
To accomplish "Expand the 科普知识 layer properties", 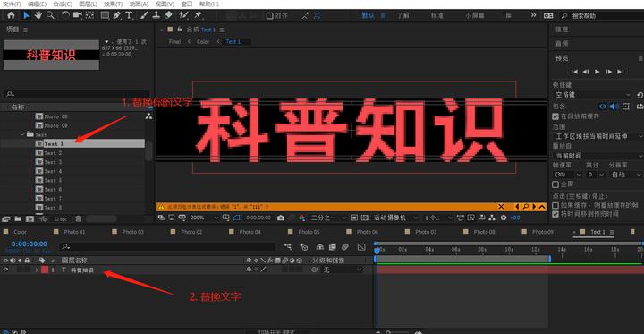I will 37,270.
